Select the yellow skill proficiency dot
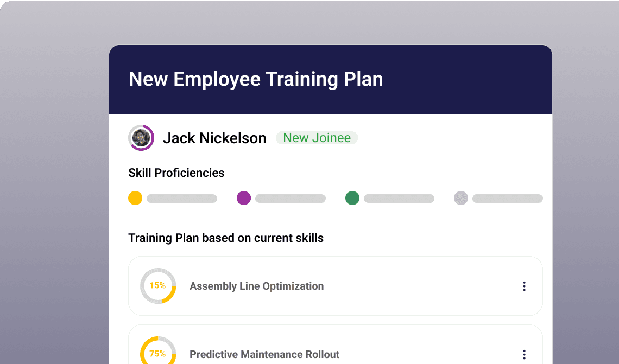The width and height of the screenshot is (619, 364). click(135, 198)
